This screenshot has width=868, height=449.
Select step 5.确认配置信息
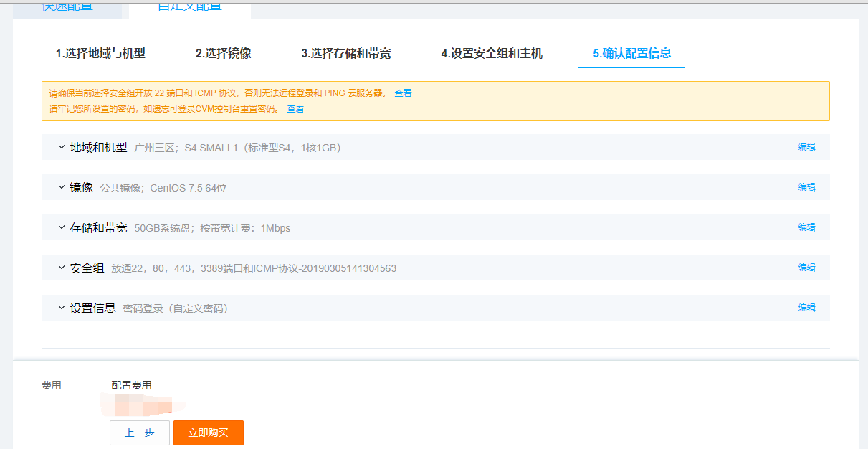click(x=631, y=53)
